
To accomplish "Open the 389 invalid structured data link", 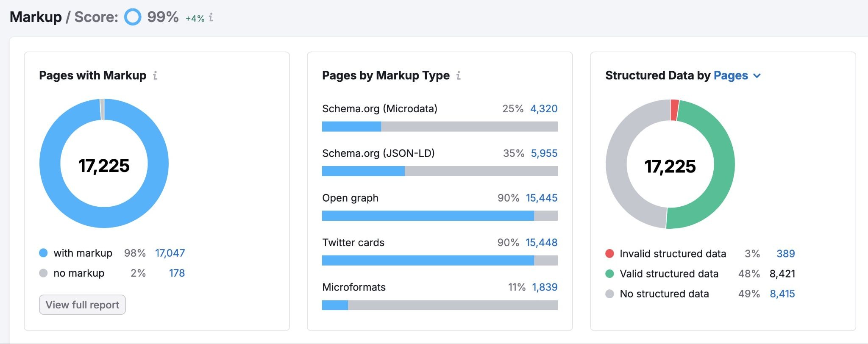I will pyautogui.click(x=786, y=253).
